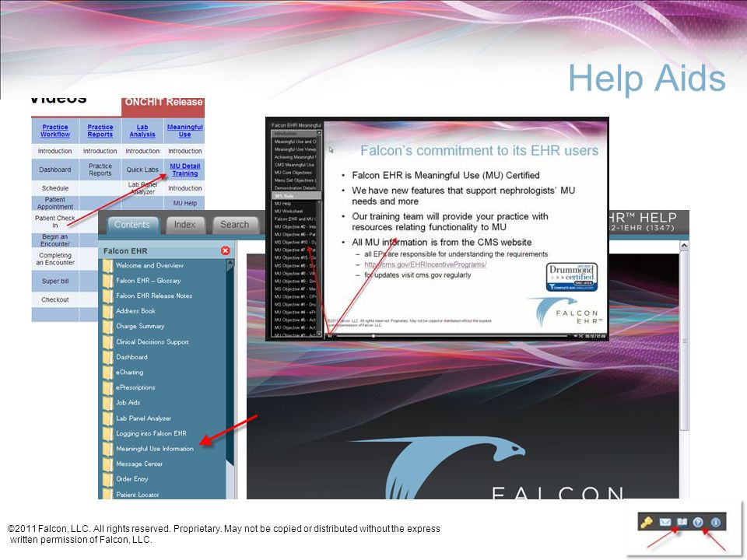
Task: Select MU Worksheet in video outline
Action: (289, 211)
